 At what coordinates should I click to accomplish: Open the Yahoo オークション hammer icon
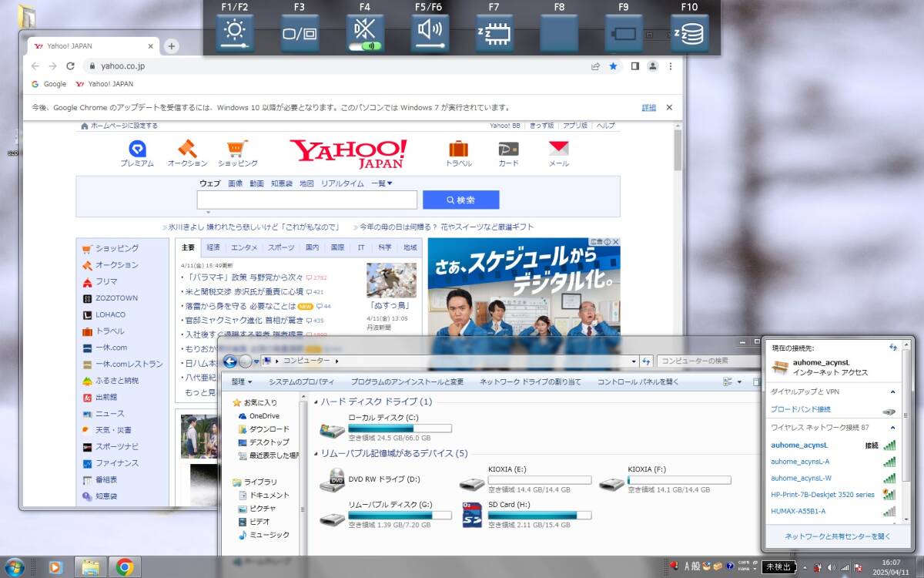187,153
